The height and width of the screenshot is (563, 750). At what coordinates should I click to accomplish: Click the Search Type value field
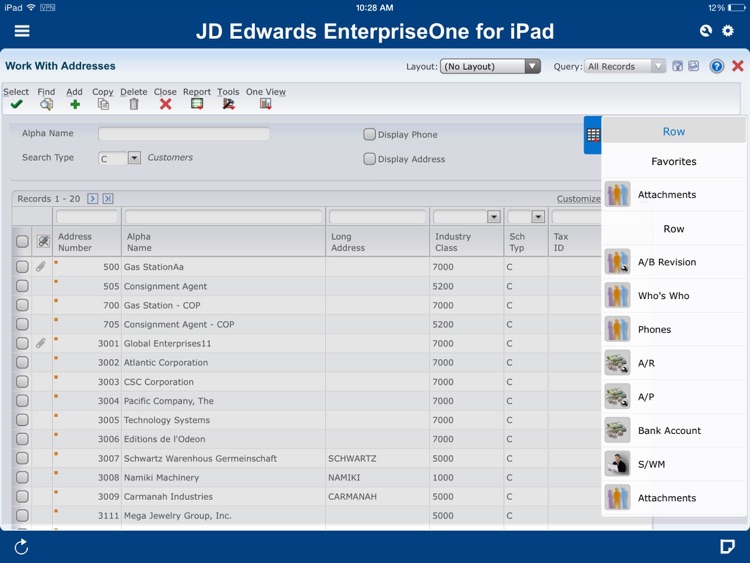113,158
